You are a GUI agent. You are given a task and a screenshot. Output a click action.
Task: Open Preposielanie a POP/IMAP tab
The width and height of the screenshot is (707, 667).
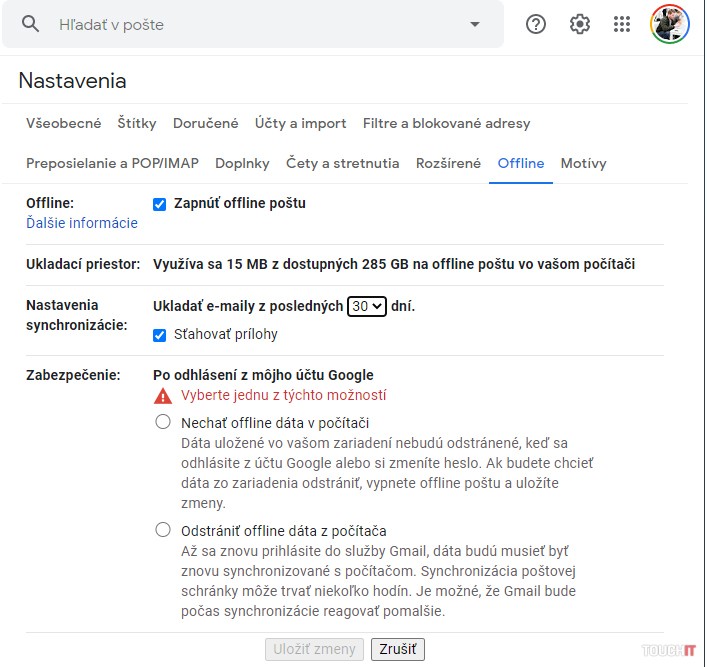pos(112,163)
